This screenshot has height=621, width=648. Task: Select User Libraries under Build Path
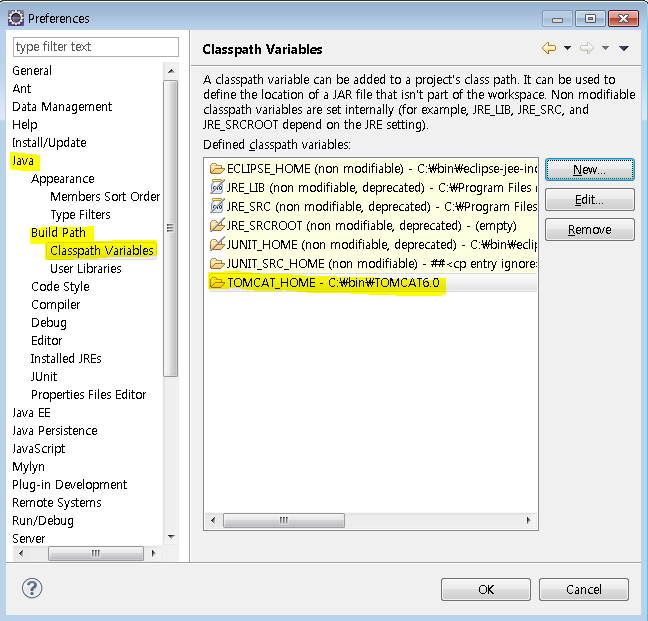86,268
